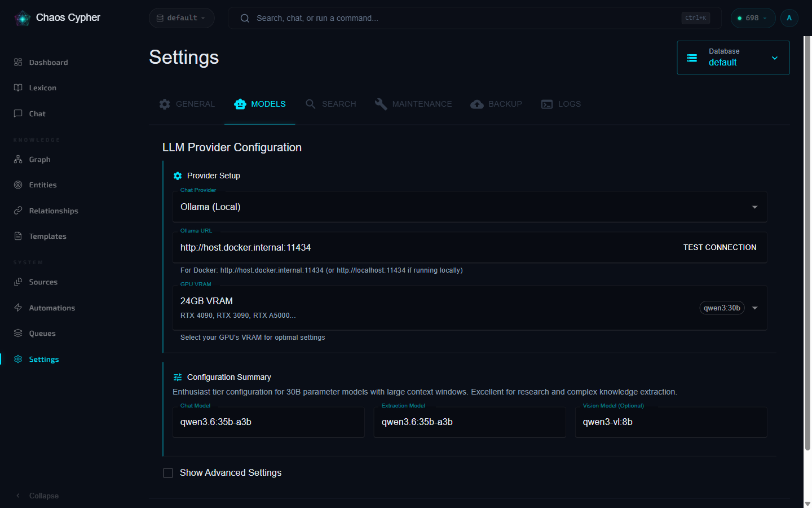Edit the Vision Model field qwen3-vl:8b
Screen dimensions: 812x508
(671, 422)
